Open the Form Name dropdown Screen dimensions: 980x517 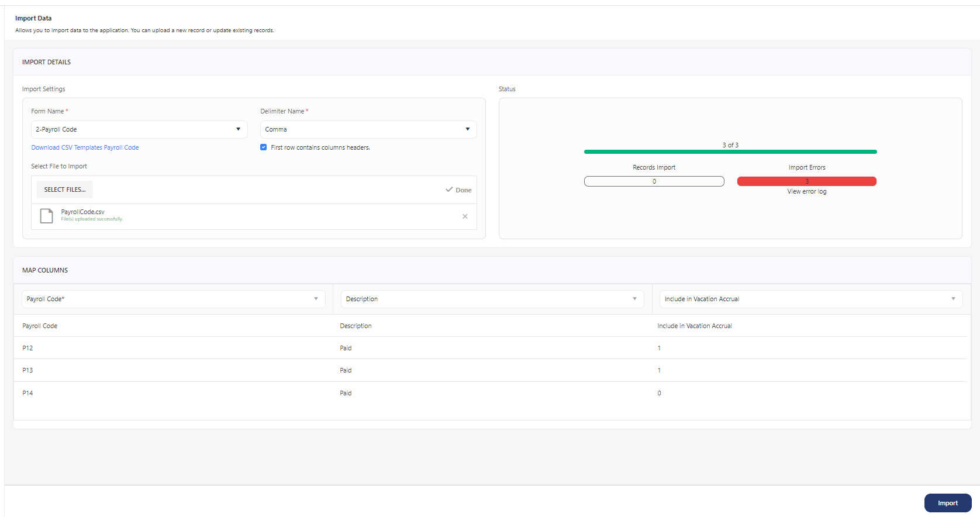[x=139, y=129]
